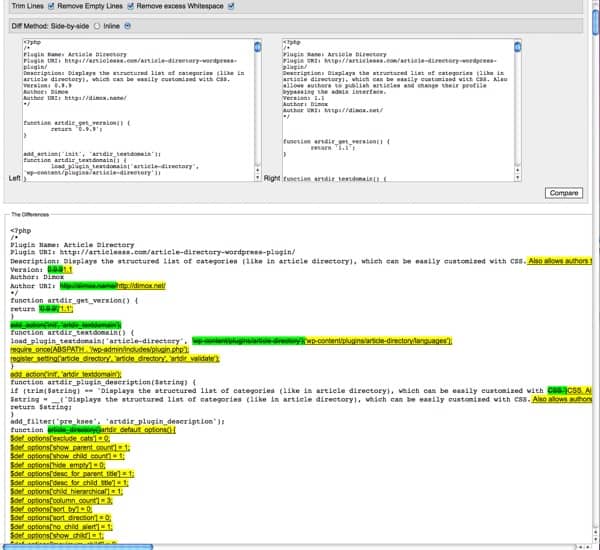Disable Remove excess Whitespace checkbox
Image resolution: width=600 pixels, height=550 pixels.
pos(231,6)
